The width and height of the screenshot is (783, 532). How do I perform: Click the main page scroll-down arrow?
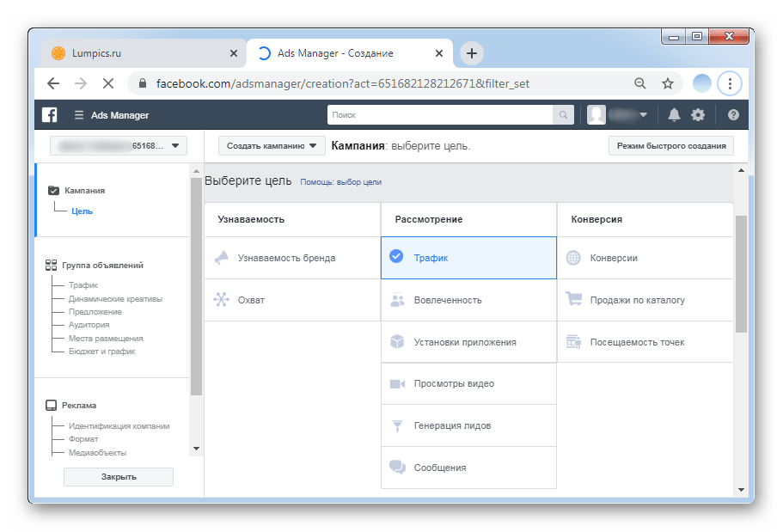click(x=741, y=490)
